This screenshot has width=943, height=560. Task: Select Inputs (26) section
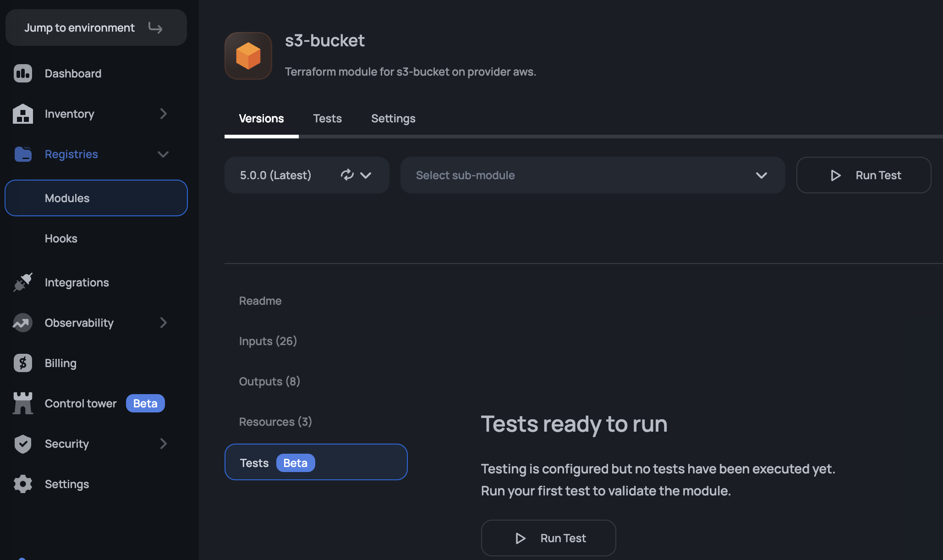pyautogui.click(x=268, y=341)
